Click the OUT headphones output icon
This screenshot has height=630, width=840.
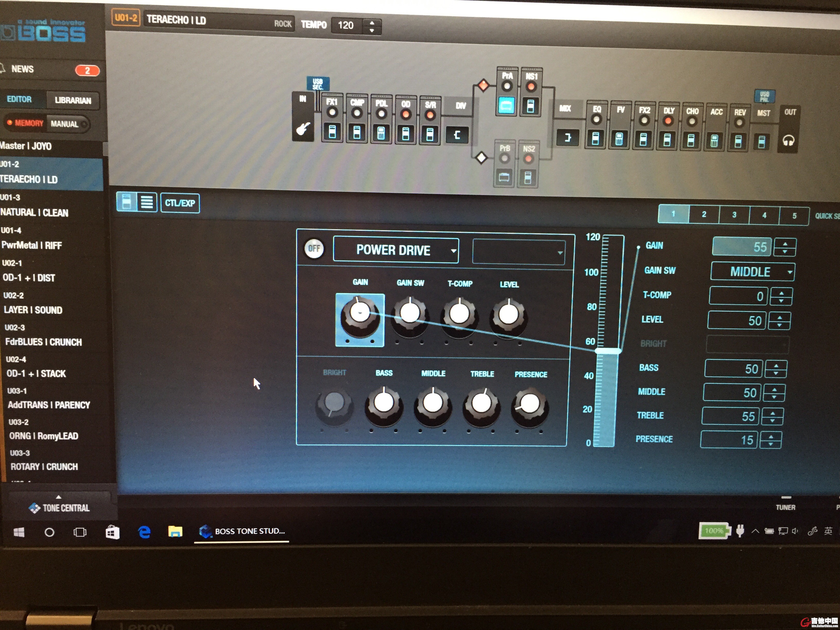point(789,141)
